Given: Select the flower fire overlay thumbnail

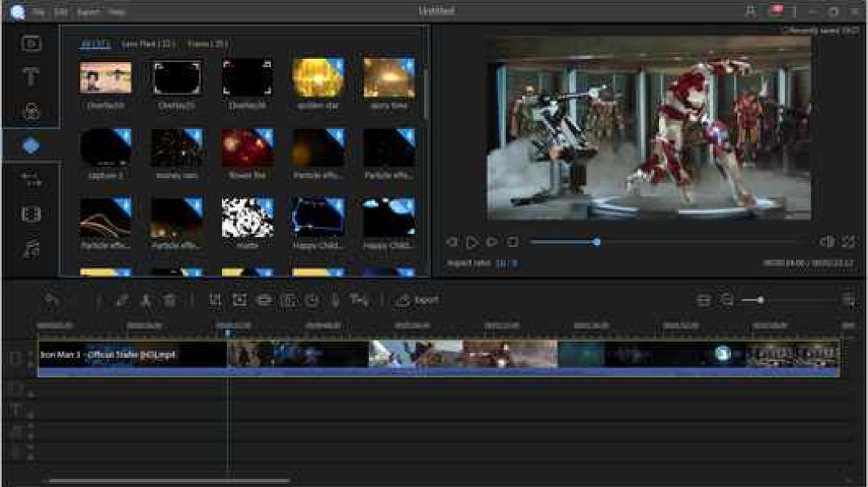Looking at the screenshot, I should click(x=247, y=148).
